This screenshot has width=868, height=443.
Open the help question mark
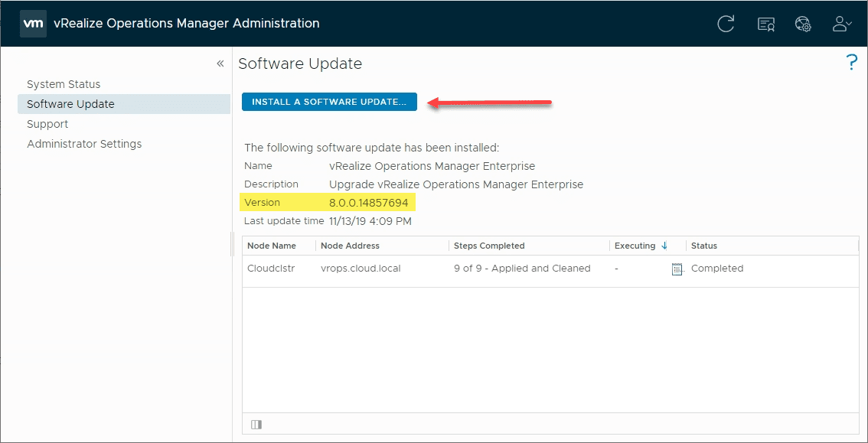[851, 63]
